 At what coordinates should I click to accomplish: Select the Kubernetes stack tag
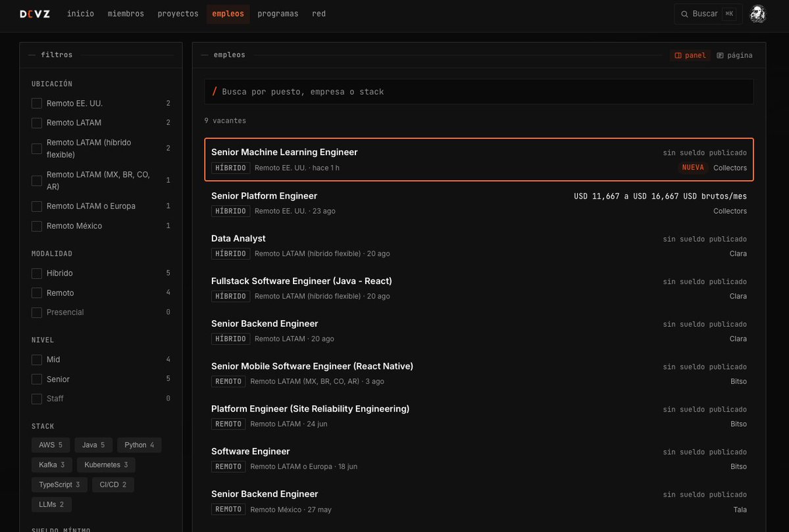click(106, 465)
